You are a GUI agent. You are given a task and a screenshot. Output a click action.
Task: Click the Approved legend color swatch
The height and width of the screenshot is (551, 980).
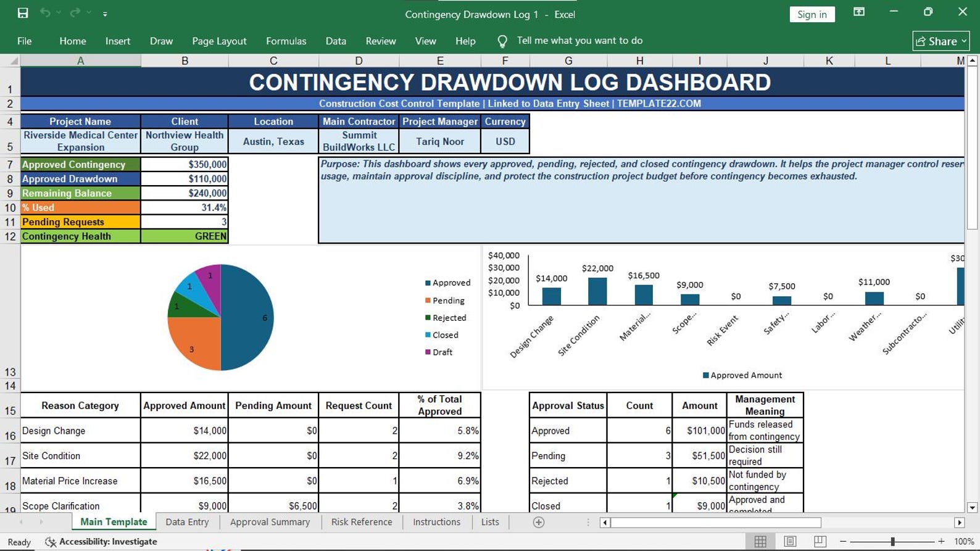428,283
